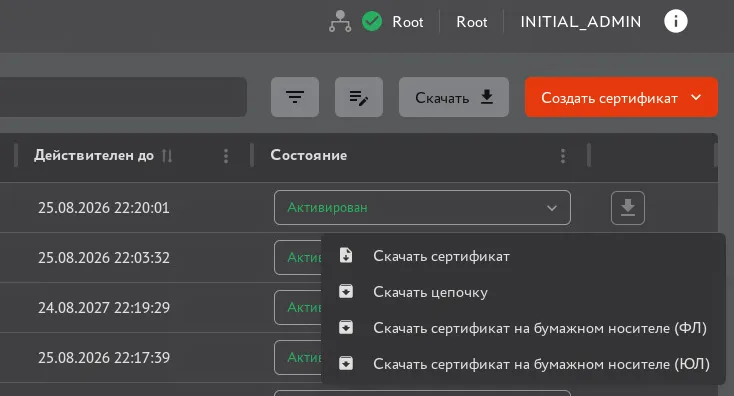Click the Root label before INITIAL_ADMIN
This screenshot has height=396, width=734.
[x=472, y=22]
